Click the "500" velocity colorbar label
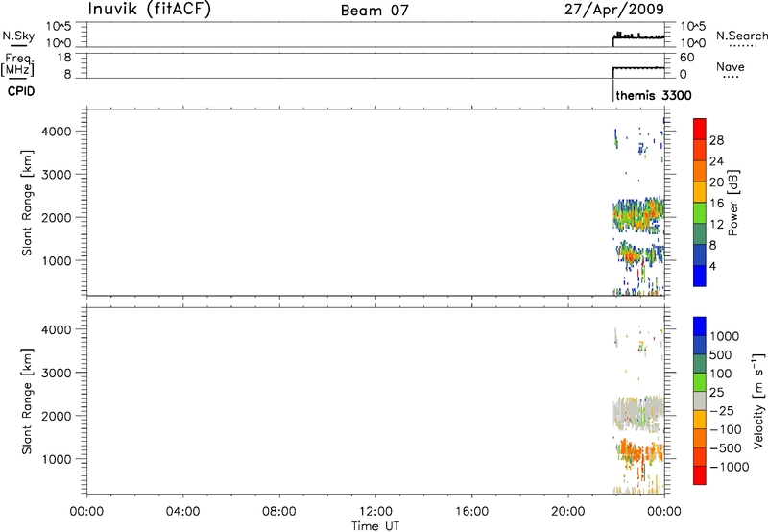This screenshot has width=768, height=532. coord(721,355)
